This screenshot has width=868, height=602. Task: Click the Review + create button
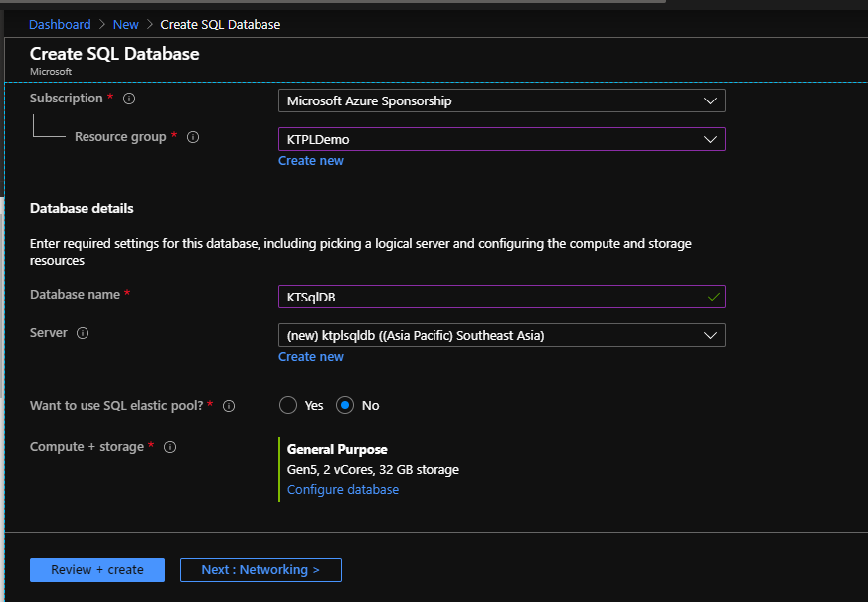pos(97,570)
